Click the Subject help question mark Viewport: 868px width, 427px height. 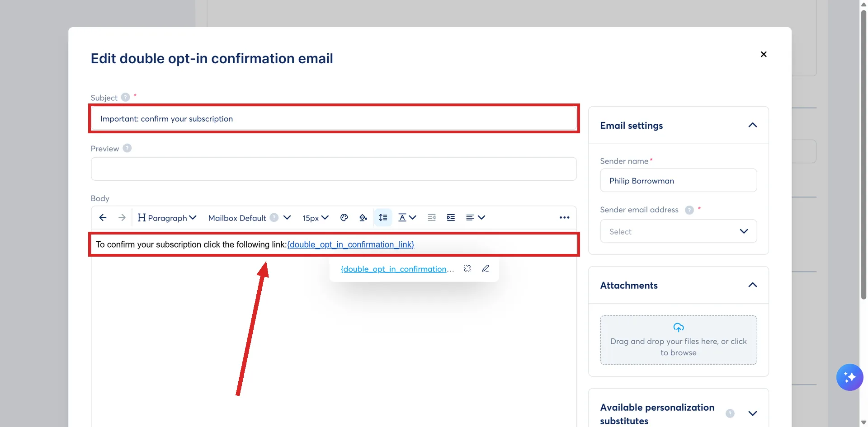coord(126,97)
